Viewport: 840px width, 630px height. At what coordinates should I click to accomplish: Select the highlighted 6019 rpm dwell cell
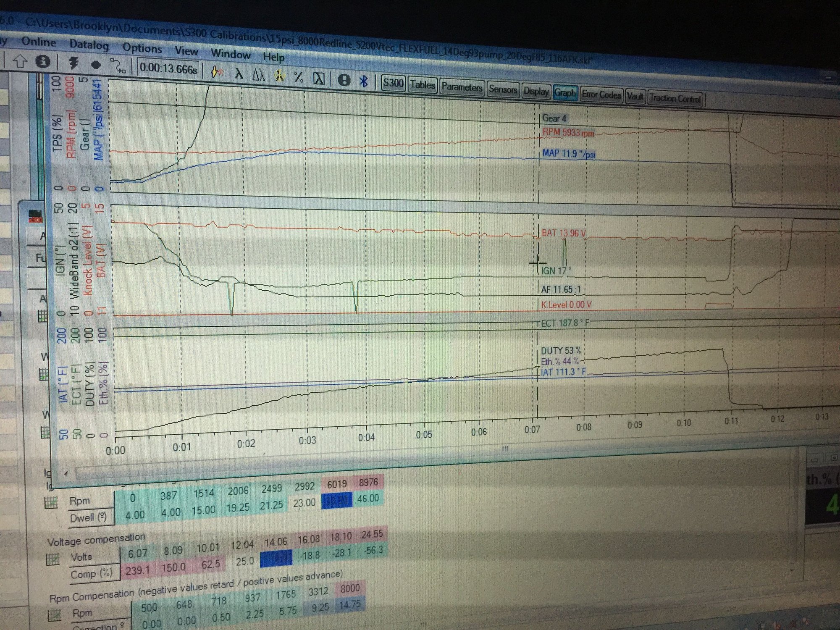[336, 501]
